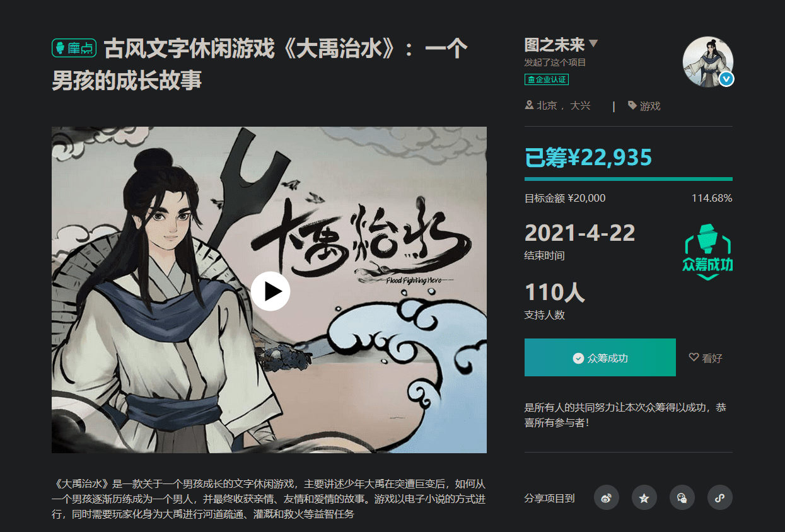785x532 pixels.
Task: Share project to WeChat
Action: coord(682,498)
